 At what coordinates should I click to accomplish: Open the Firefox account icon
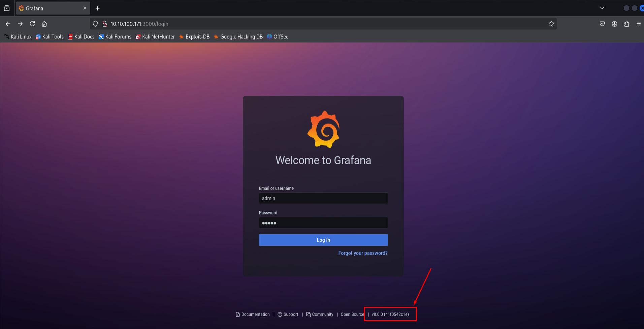(614, 24)
